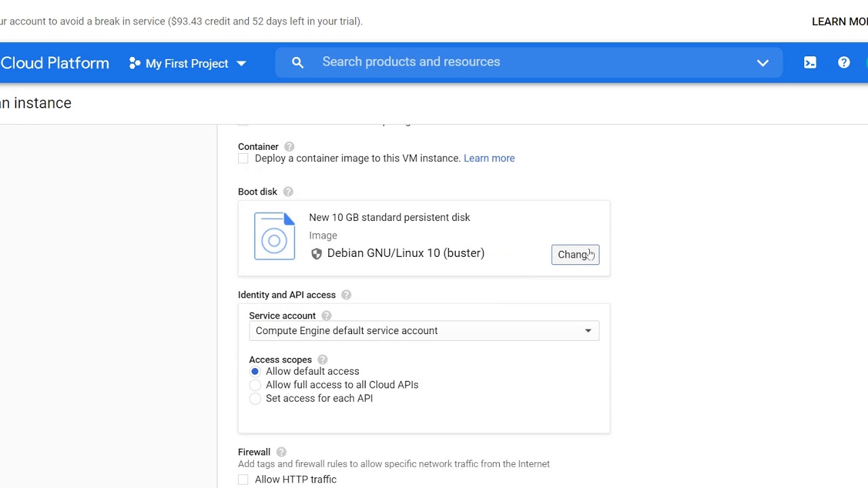Expand search bar dropdown arrow
Screen dimensions: 868x488
763,62
